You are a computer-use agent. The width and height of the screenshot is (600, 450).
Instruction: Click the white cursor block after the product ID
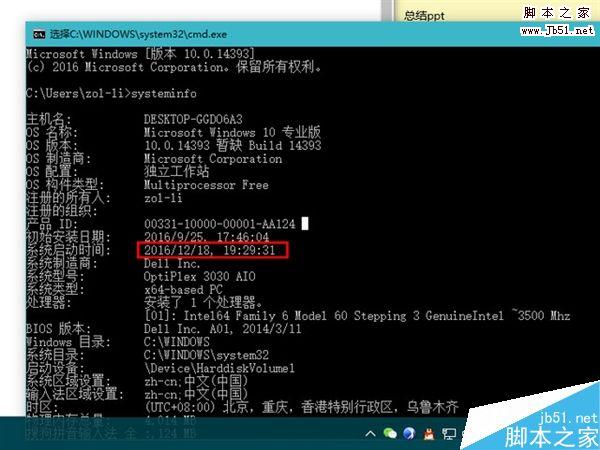[306, 223]
